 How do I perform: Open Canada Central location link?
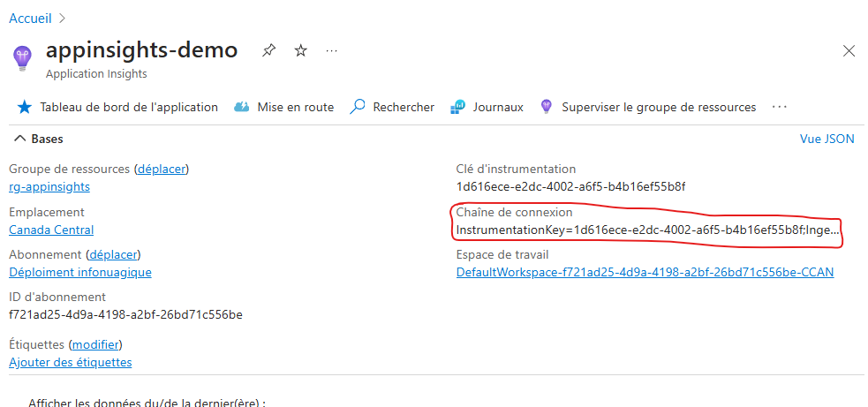pos(51,230)
